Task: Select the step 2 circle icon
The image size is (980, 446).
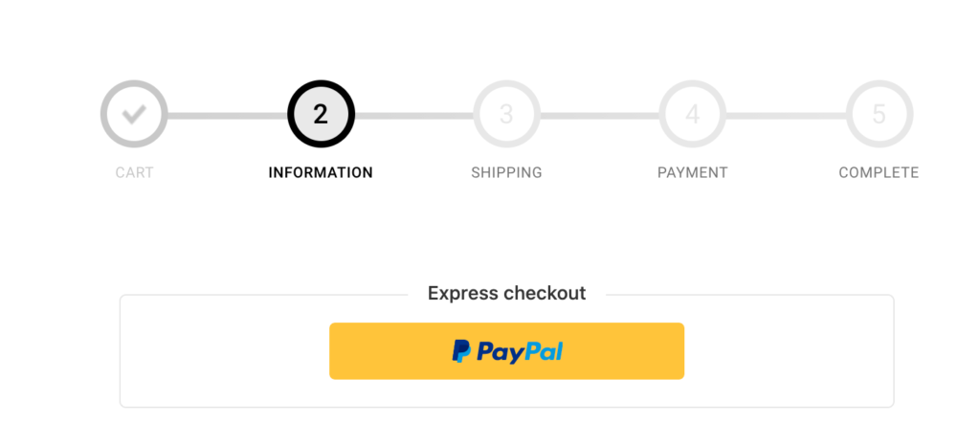Action: coord(321,115)
